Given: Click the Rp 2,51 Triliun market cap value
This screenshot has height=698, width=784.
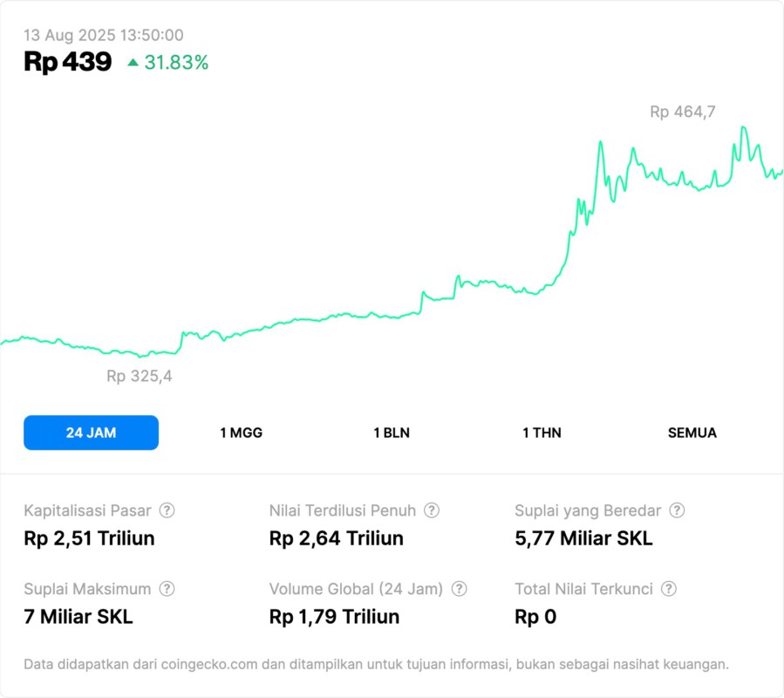Looking at the screenshot, I should tap(89, 538).
